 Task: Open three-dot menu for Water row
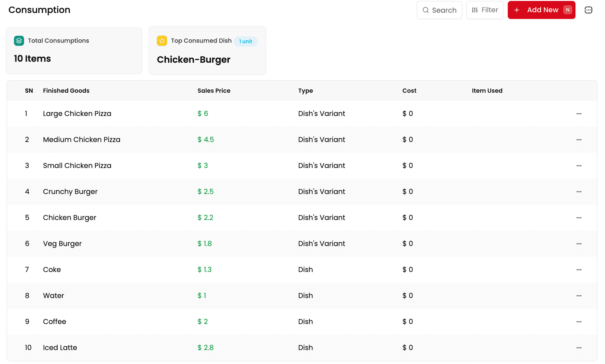pos(579,296)
